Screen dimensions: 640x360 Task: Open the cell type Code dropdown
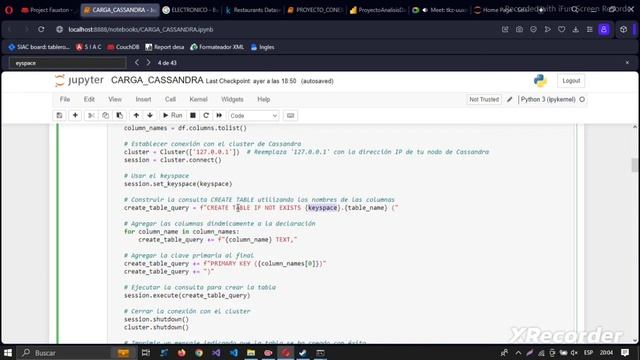pyautogui.click(x=253, y=116)
